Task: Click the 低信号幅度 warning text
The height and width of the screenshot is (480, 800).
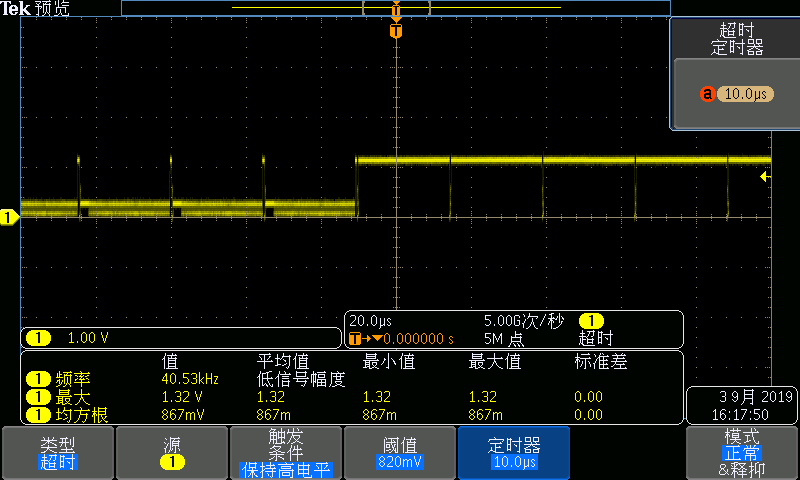Action: (x=301, y=379)
